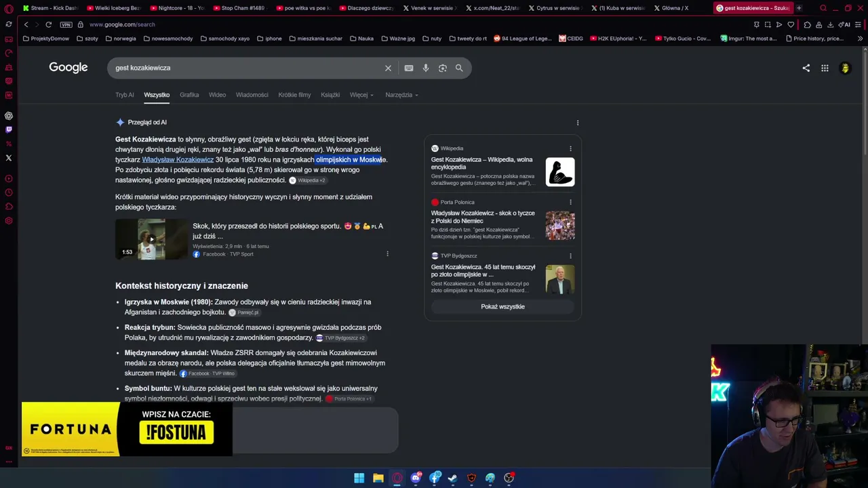This screenshot has width=868, height=488.
Task: Search by image with Google Lens icon
Action: (442, 68)
